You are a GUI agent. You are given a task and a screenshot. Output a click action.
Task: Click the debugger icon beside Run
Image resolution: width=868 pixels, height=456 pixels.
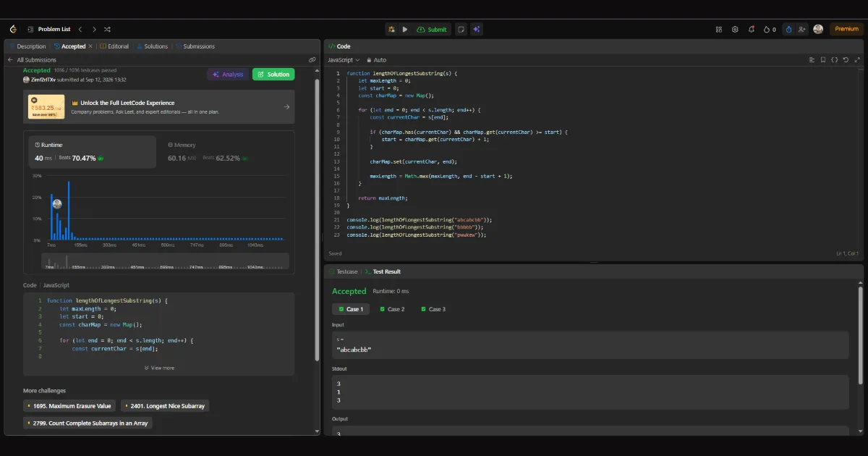[x=391, y=29]
